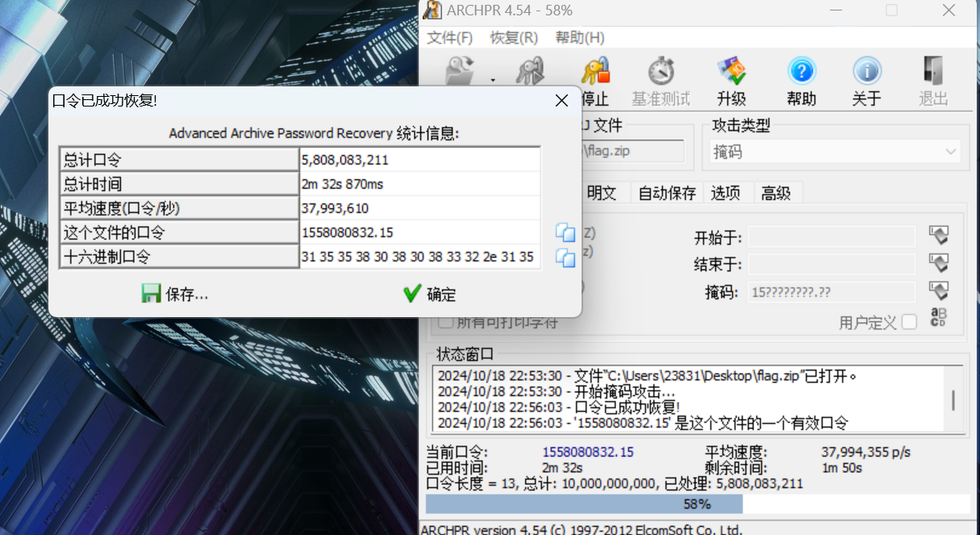Image resolution: width=980 pixels, height=535 pixels.
Task: Click the 结束于 input field
Action: pos(832,264)
